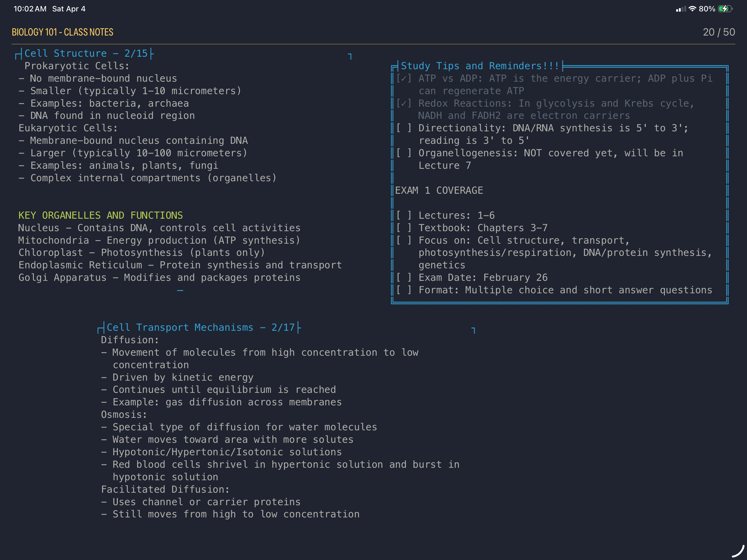The width and height of the screenshot is (747, 560).
Task: Tap the Wi-Fi status icon
Action: click(692, 9)
